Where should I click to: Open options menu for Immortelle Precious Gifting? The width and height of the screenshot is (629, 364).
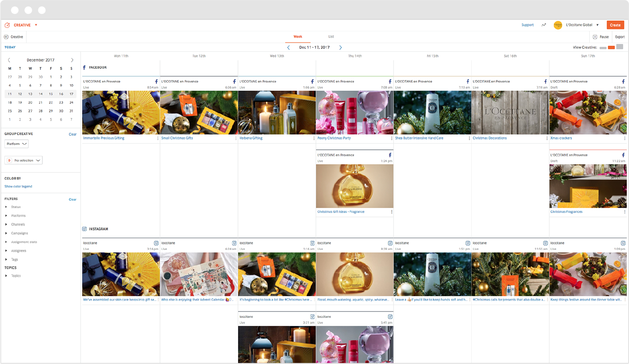tap(158, 138)
